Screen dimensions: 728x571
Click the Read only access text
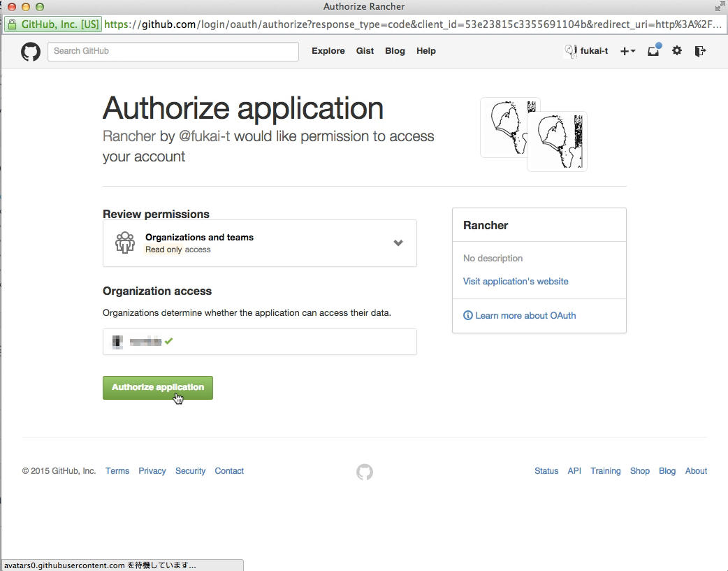pyautogui.click(x=178, y=250)
